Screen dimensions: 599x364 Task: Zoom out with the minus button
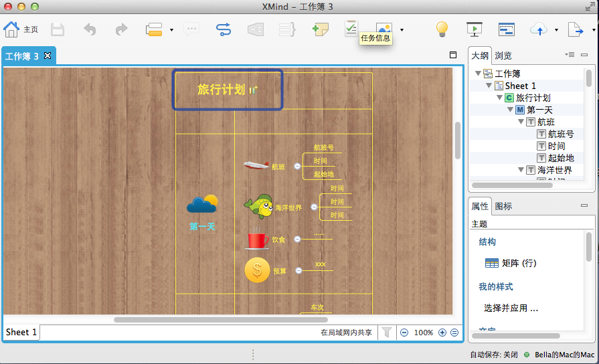click(404, 333)
